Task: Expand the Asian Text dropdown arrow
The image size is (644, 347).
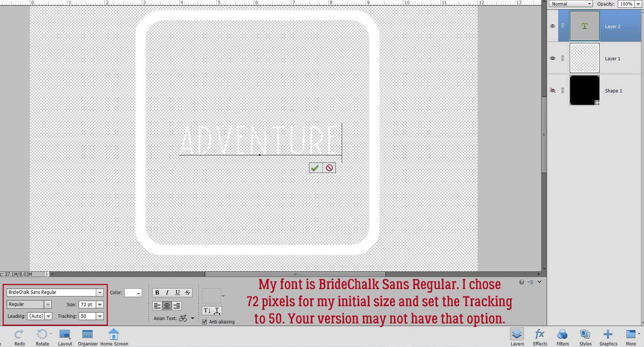Action: pyautogui.click(x=193, y=318)
